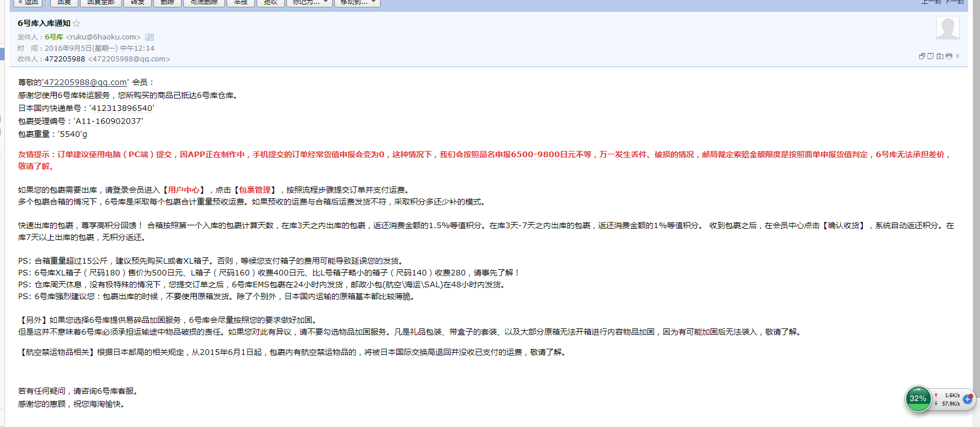The width and height of the screenshot is (980, 427).
Task: Open email in new window icon
Action: click(922, 56)
